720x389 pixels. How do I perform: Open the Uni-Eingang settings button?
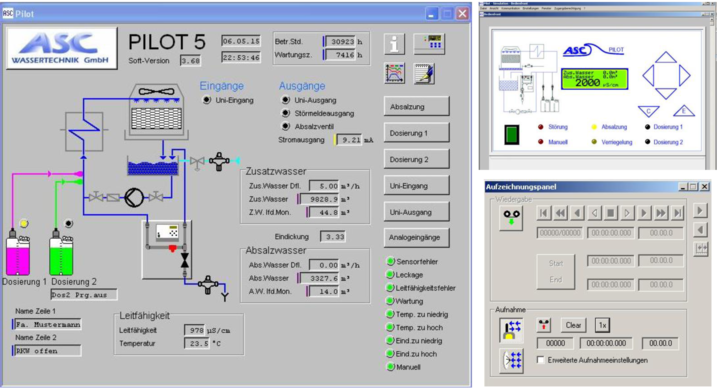pyautogui.click(x=416, y=186)
